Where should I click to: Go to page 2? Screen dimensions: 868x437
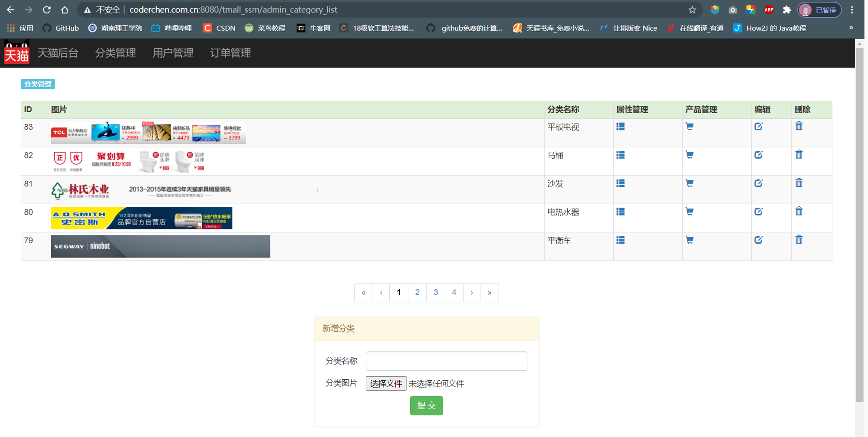click(417, 293)
